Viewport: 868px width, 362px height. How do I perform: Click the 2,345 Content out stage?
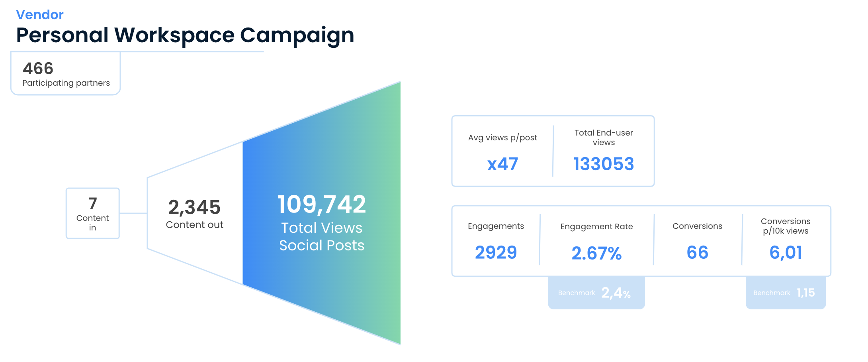click(195, 214)
